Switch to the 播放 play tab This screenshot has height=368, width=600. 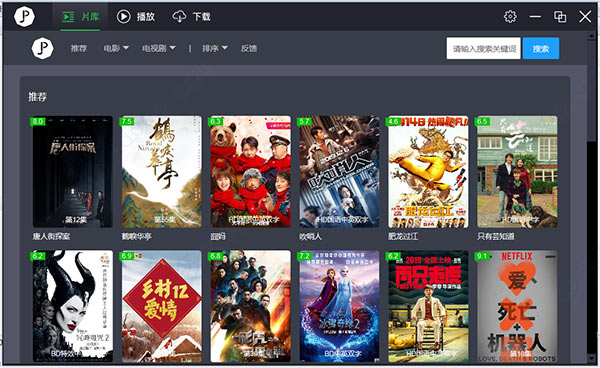(136, 16)
